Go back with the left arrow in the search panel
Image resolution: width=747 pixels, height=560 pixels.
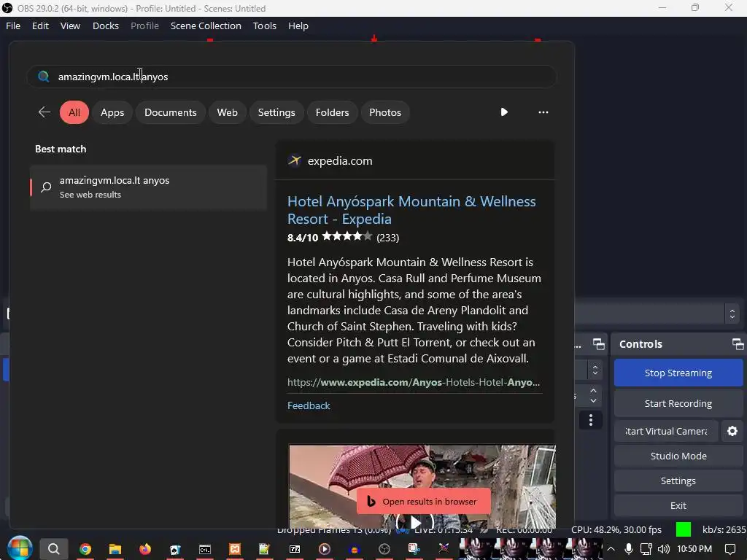click(x=44, y=112)
